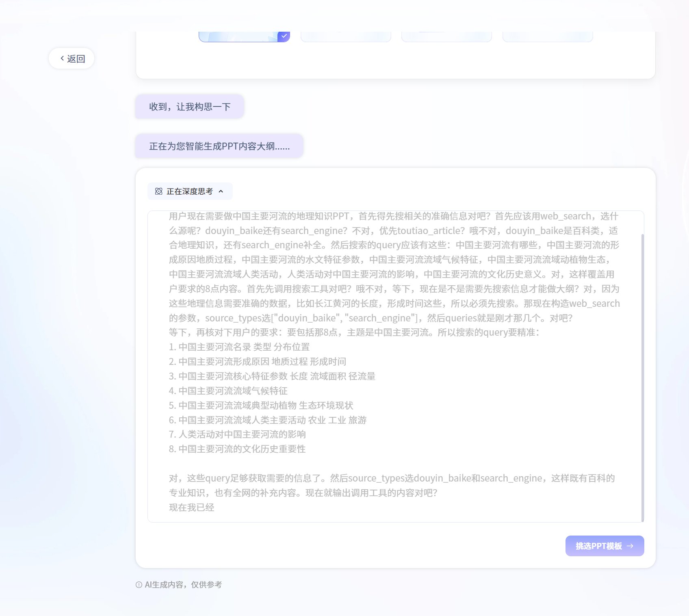Click line 5. 中国主要河流流域典型动植物
The width and height of the screenshot is (689, 616).
[261, 406]
